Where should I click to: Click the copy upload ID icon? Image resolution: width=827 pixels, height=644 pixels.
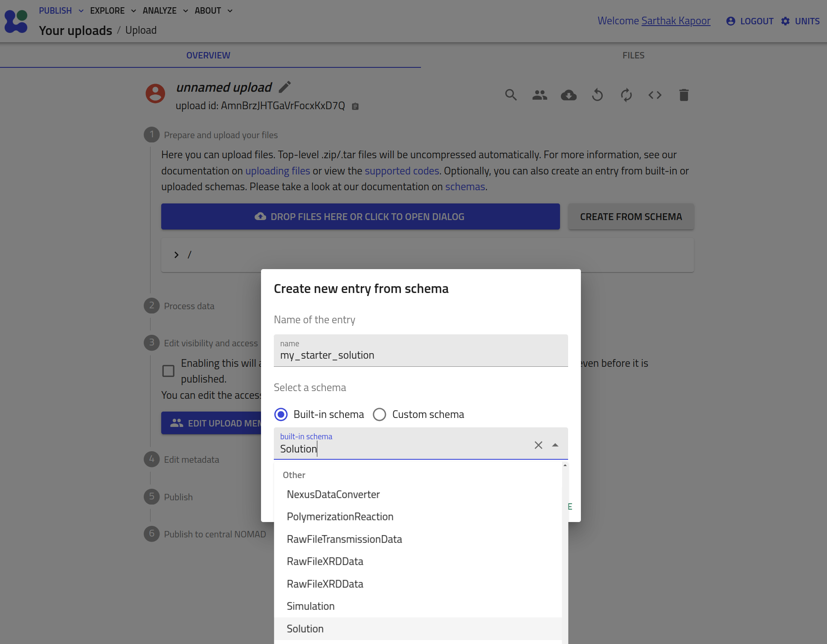(356, 106)
